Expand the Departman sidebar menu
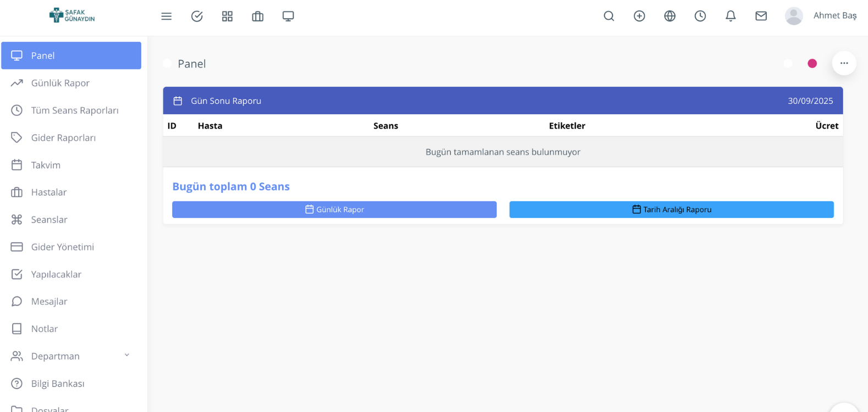 pyautogui.click(x=71, y=356)
